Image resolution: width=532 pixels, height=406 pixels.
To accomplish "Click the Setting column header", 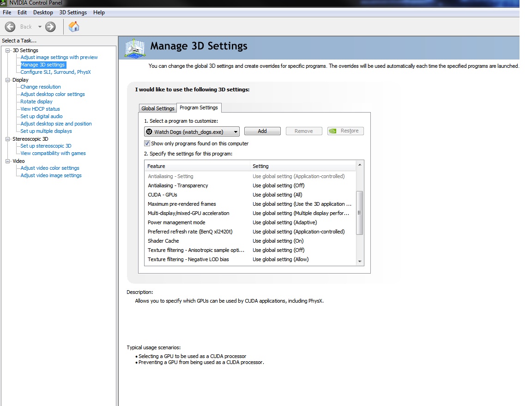I will click(x=302, y=166).
